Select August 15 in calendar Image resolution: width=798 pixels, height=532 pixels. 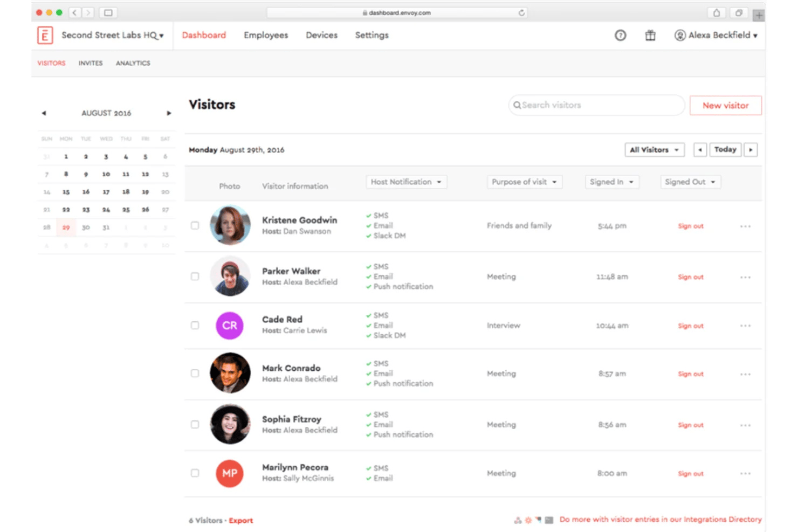tap(66, 192)
